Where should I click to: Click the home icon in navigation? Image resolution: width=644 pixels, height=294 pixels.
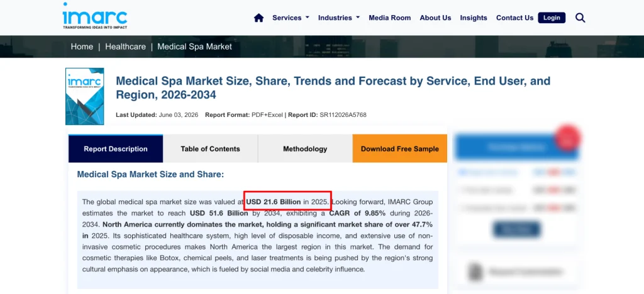258,18
